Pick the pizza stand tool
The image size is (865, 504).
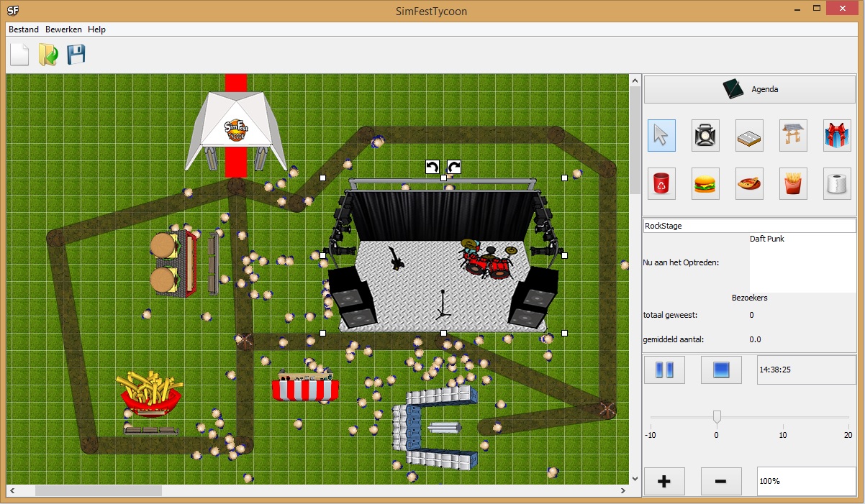pos(749,184)
